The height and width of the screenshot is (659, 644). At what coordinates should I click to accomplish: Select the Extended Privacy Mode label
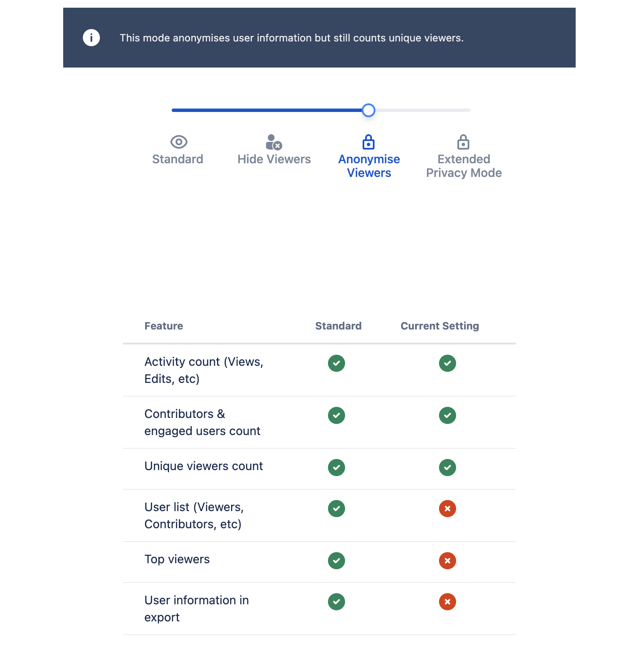[x=464, y=166]
